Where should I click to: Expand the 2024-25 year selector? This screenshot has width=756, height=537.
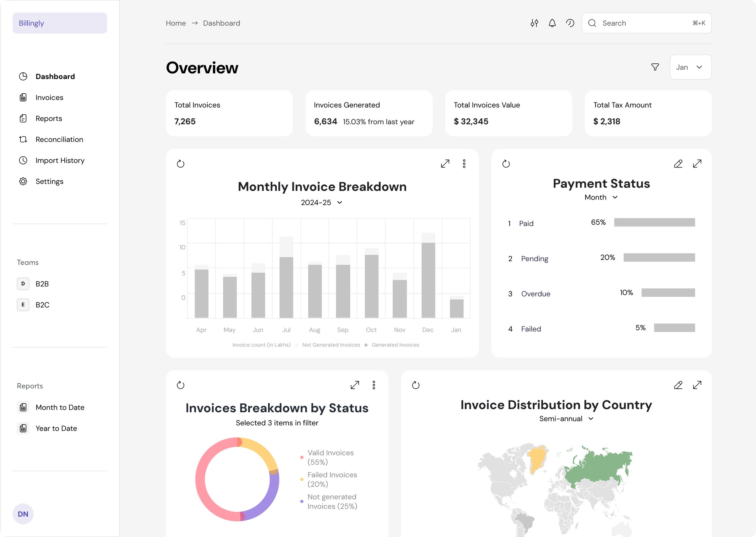(x=322, y=202)
